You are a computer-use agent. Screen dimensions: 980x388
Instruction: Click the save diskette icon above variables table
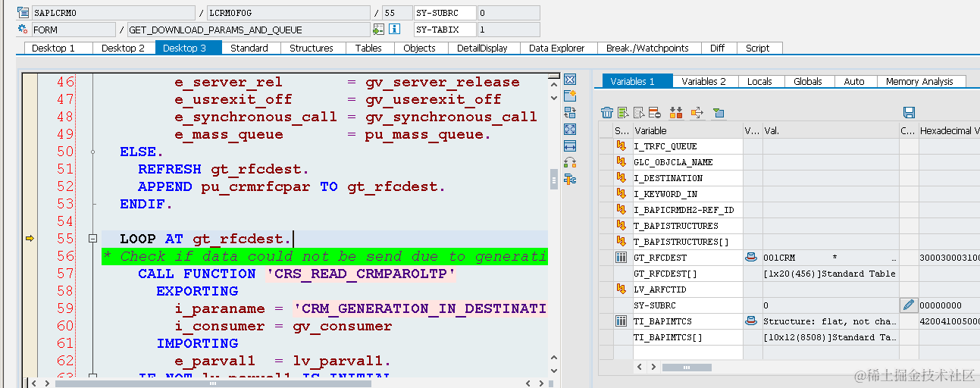coord(910,113)
